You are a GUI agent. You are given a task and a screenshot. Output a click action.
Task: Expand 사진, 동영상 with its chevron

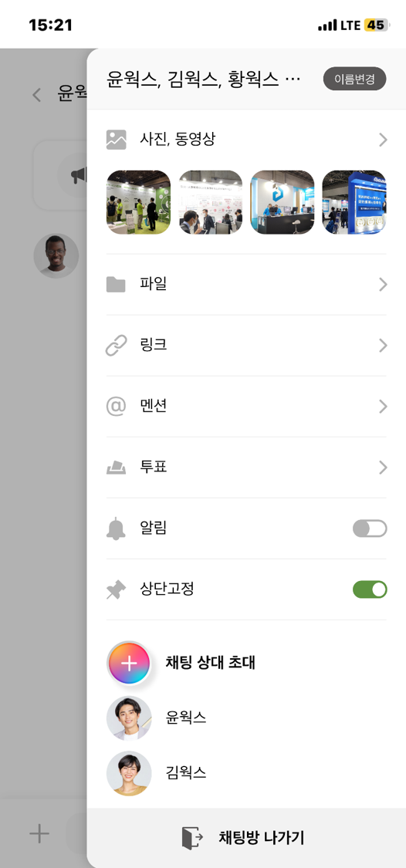point(383,140)
